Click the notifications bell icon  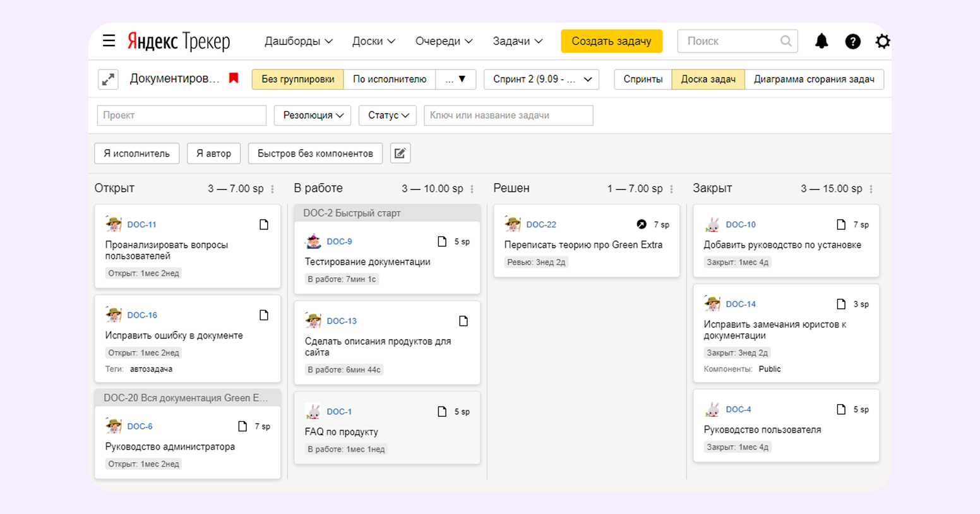coord(821,41)
